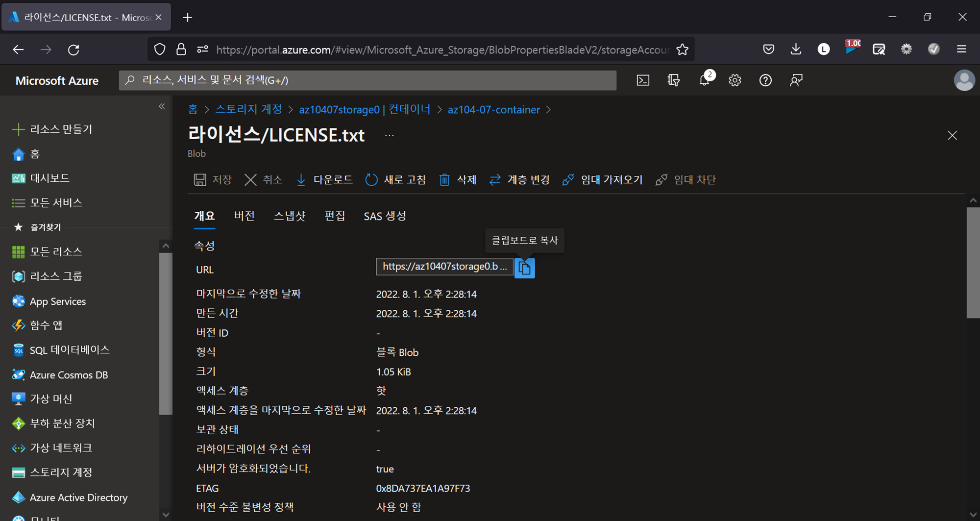Image resolution: width=980 pixels, height=521 pixels.
Task: Select the 개요 tab
Action: (204, 216)
